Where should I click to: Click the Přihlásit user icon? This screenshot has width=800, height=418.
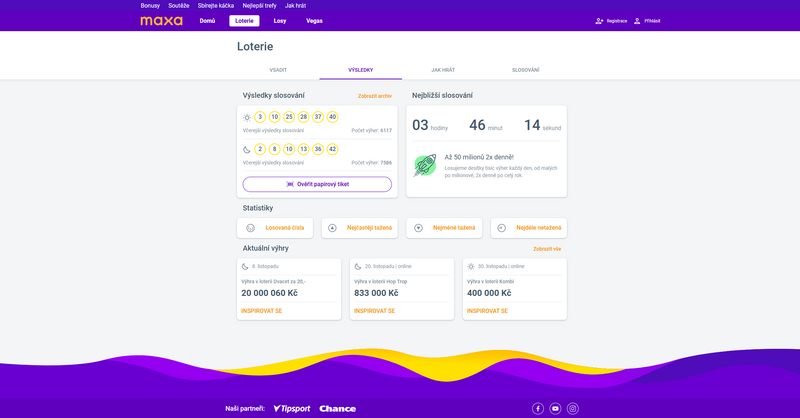click(x=637, y=20)
